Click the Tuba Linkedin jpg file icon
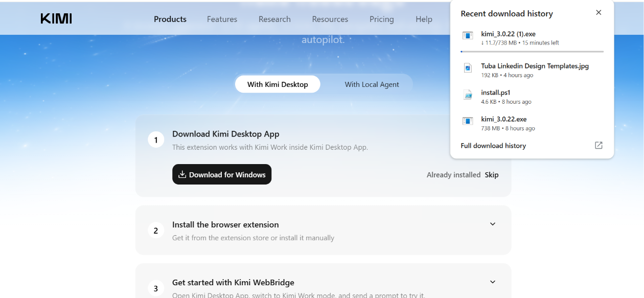 (x=468, y=67)
